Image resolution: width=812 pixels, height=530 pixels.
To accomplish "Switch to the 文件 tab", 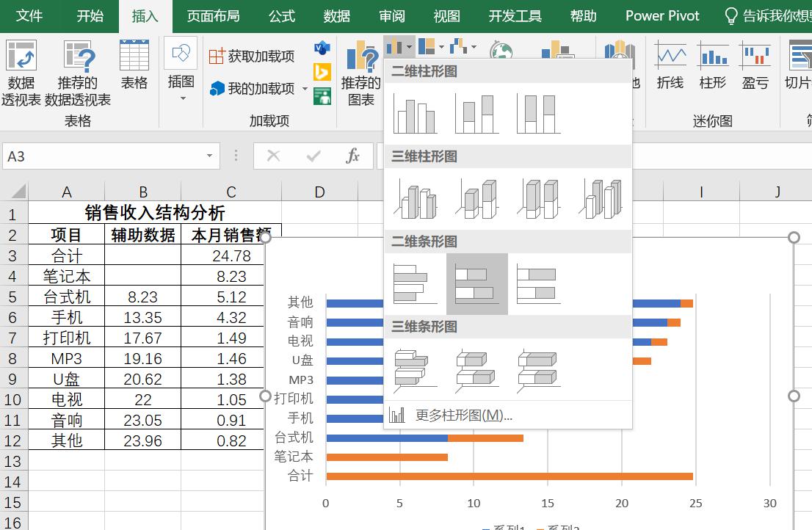I will tap(29, 16).
